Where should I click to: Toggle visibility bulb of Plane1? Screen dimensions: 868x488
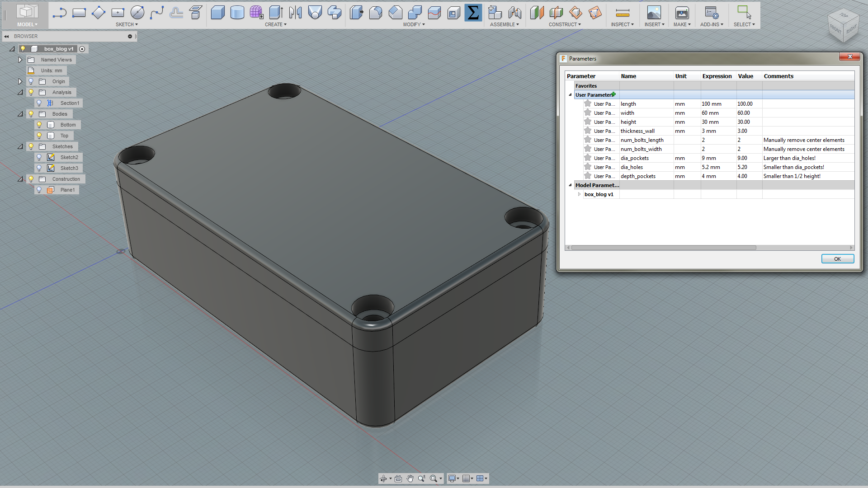pos(39,190)
